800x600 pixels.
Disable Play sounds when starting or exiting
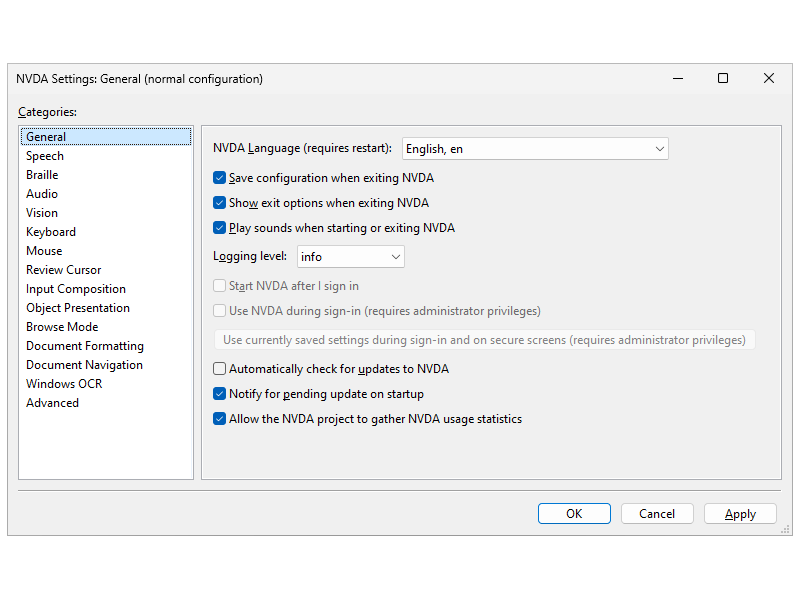[x=220, y=228]
